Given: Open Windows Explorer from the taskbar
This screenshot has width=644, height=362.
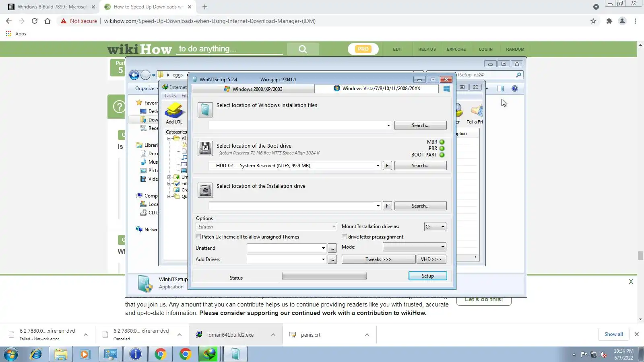Looking at the screenshot, I should point(61,354).
